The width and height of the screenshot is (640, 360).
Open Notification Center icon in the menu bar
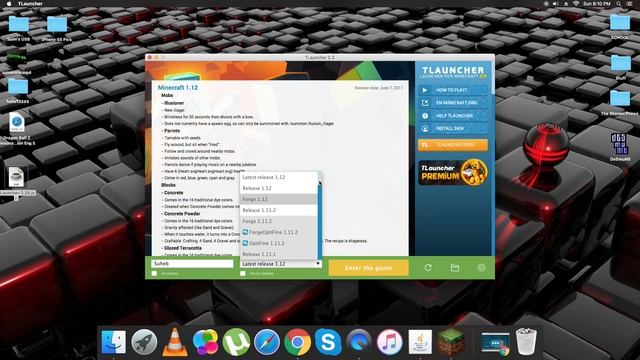pos(630,4)
